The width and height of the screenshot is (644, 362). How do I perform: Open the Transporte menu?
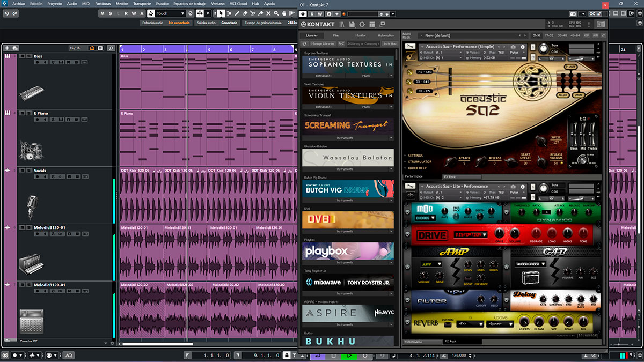pos(142,3)
